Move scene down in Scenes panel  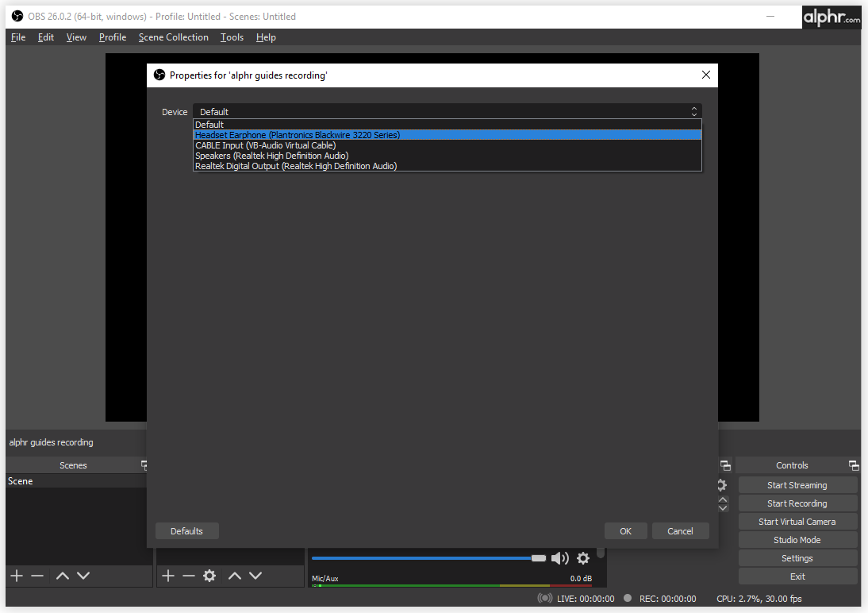[x=83, y=576]
